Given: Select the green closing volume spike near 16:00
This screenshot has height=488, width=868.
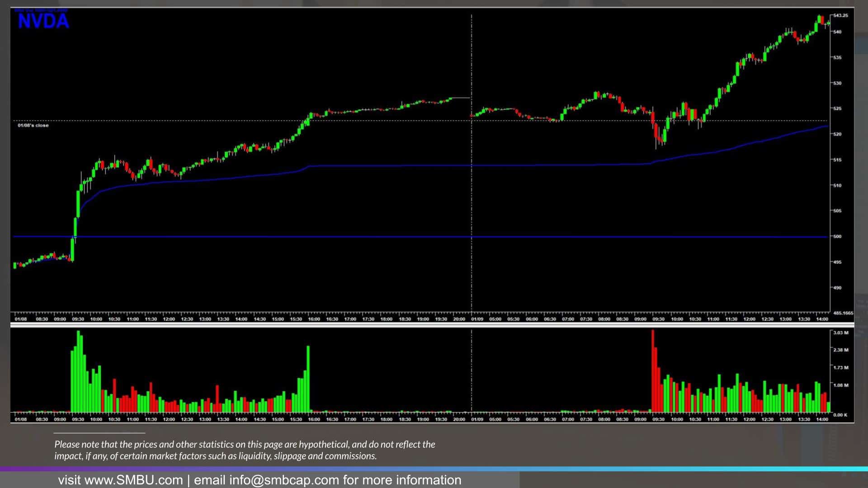Looking at the screenshot, I should point(308,379).
